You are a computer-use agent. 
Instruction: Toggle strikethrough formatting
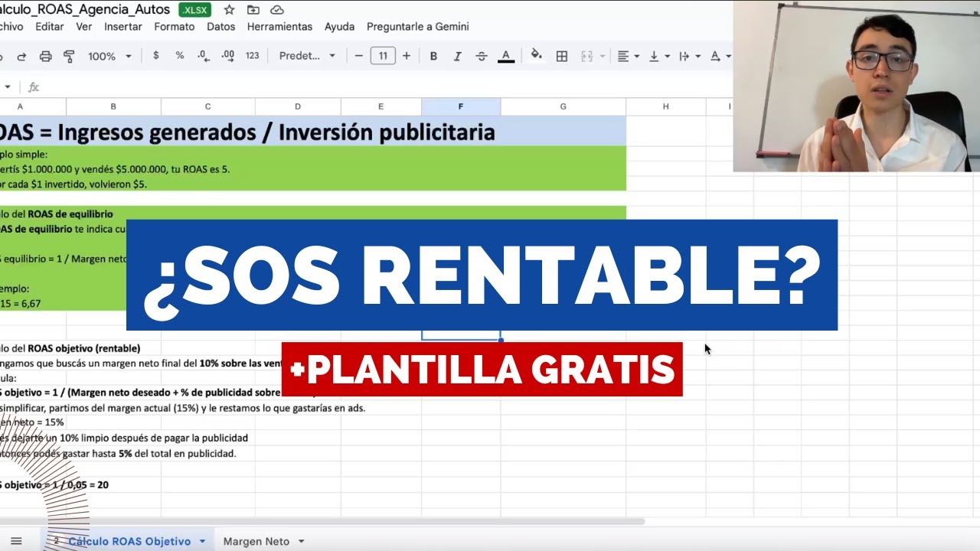pos(482,56)
